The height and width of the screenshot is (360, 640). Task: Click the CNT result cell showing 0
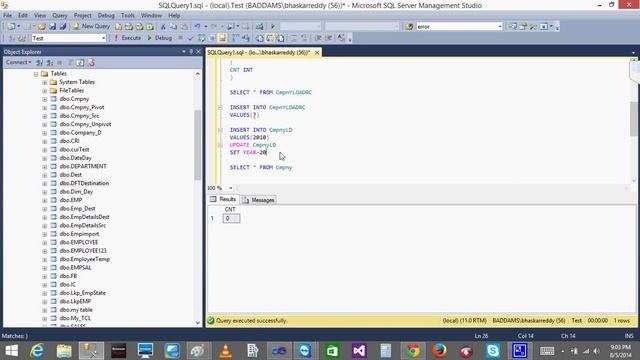(x=231, y=218)
